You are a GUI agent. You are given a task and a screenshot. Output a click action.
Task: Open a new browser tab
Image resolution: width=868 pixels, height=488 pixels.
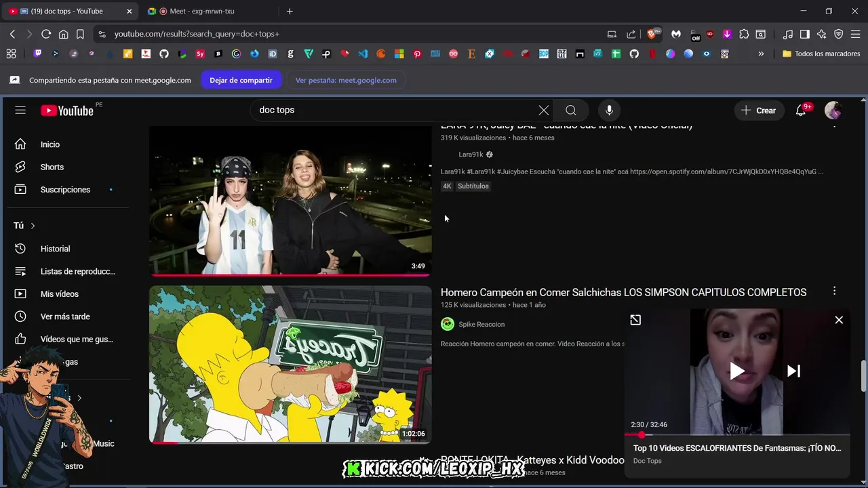pyautogui.click(x=290, y=11)
